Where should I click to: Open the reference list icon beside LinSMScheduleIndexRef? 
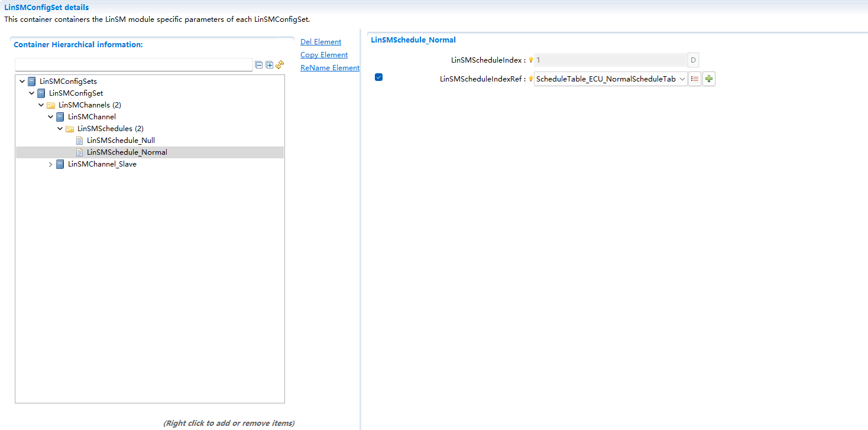695,78
